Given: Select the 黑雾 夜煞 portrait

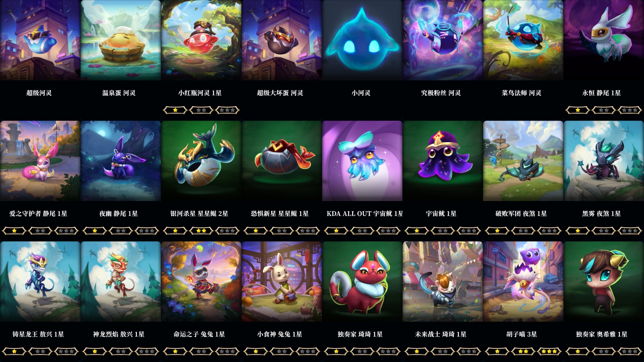Looking at the screenshot, I should (604, 161).
